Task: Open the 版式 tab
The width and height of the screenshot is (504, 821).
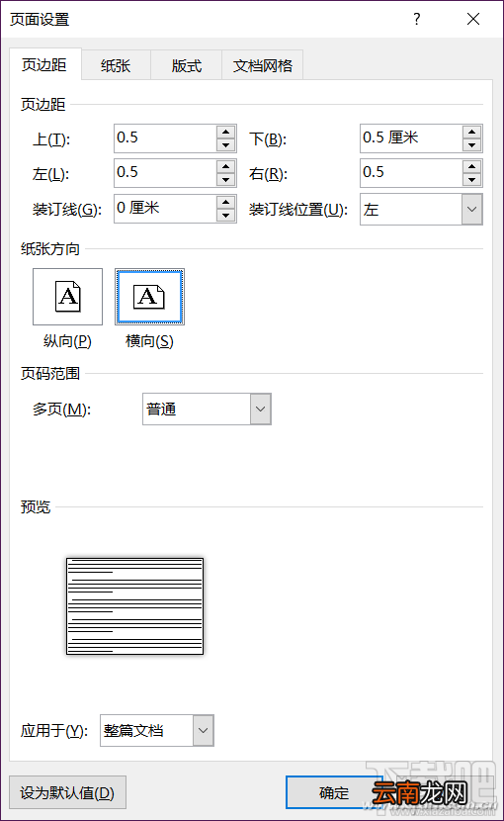Action: pyautogui.click(x=187, y=65)
